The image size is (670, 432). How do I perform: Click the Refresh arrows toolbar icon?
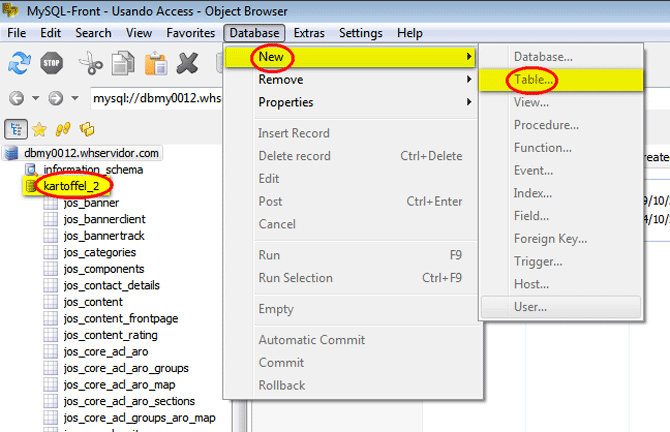(x=20, y=63)
